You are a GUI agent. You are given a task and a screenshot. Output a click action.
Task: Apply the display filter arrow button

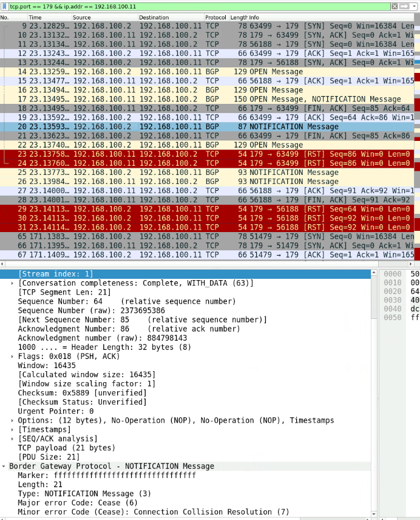[404, 6]
